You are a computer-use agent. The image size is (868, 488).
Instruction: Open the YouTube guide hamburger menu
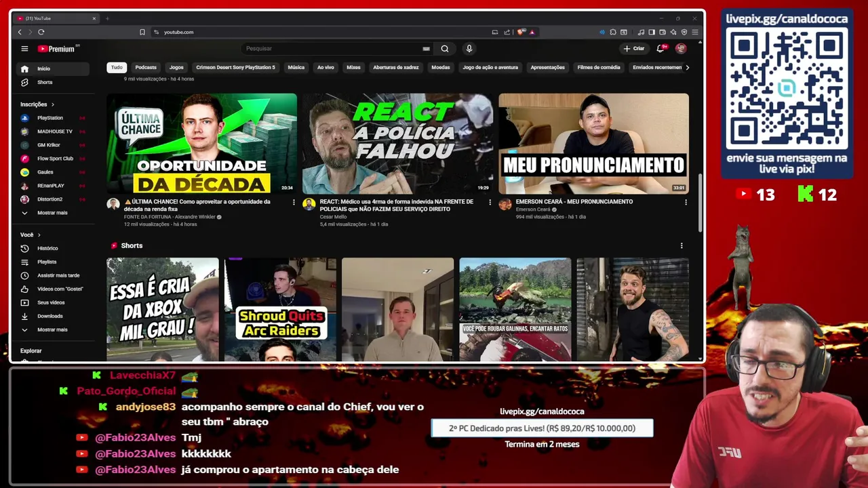(24, 49)
